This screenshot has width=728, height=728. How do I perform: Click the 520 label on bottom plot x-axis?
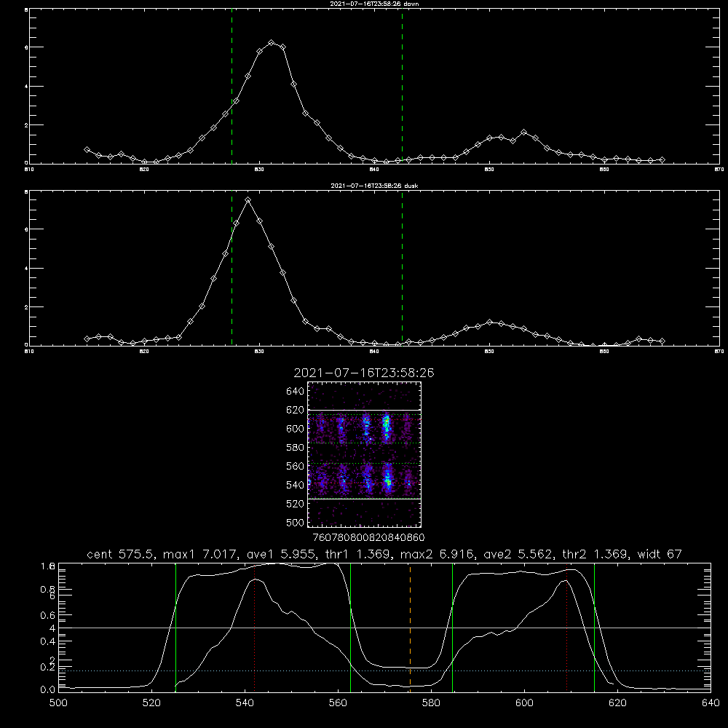coord(151,703)
